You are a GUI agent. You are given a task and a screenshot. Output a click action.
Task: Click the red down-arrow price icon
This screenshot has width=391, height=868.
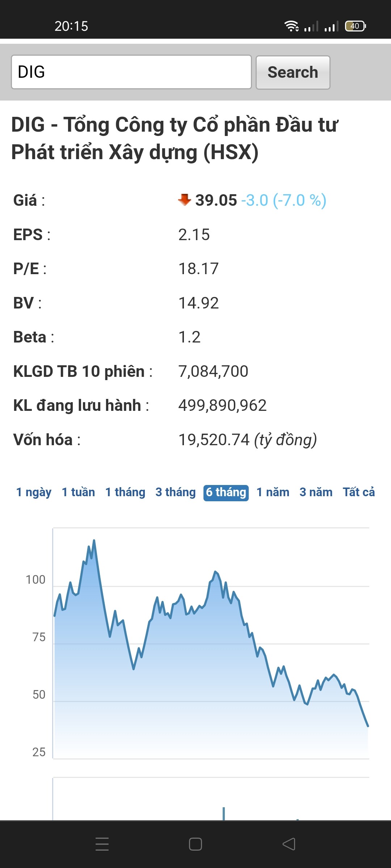click(x=185, y=199)
